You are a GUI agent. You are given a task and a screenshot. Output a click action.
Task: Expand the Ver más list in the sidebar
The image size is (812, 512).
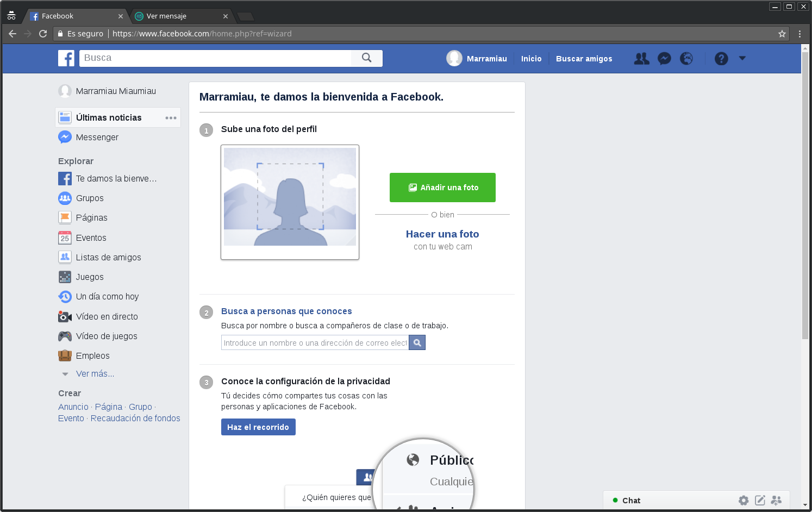click(x=95, y=374)
